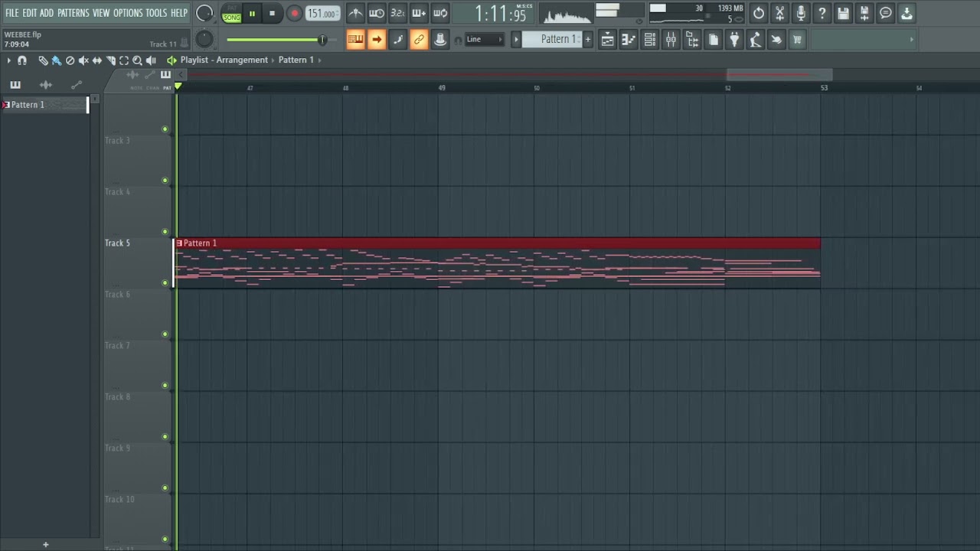Open the TOOLS menu
980x551 pixels.
(156, 13)
